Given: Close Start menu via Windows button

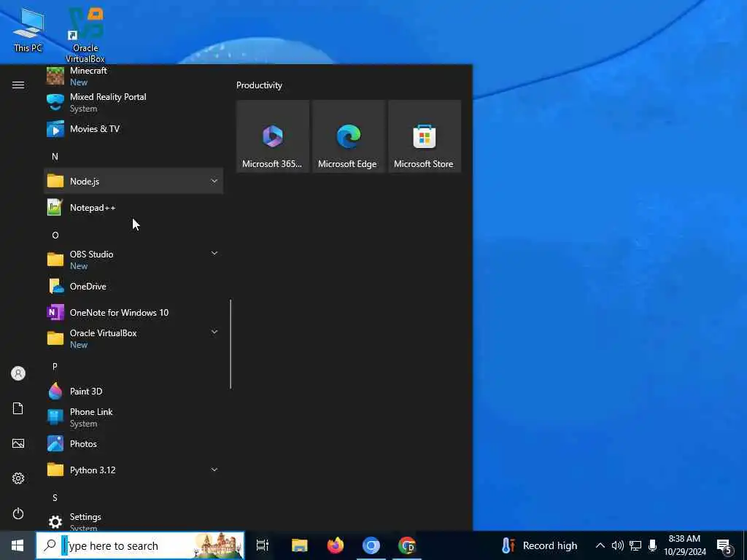Looking at the screenshot, I should [x=18, y=545].
